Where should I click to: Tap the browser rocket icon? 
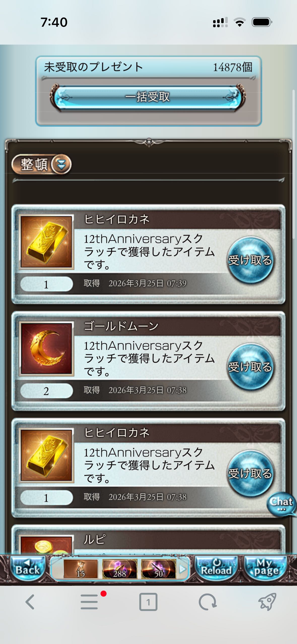coord(267,602)
